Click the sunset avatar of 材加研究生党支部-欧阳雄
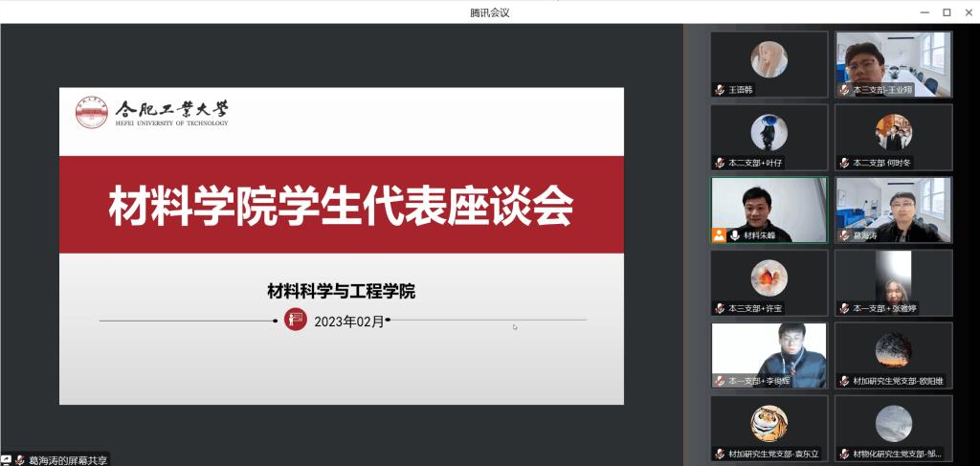 click(893, 348)
